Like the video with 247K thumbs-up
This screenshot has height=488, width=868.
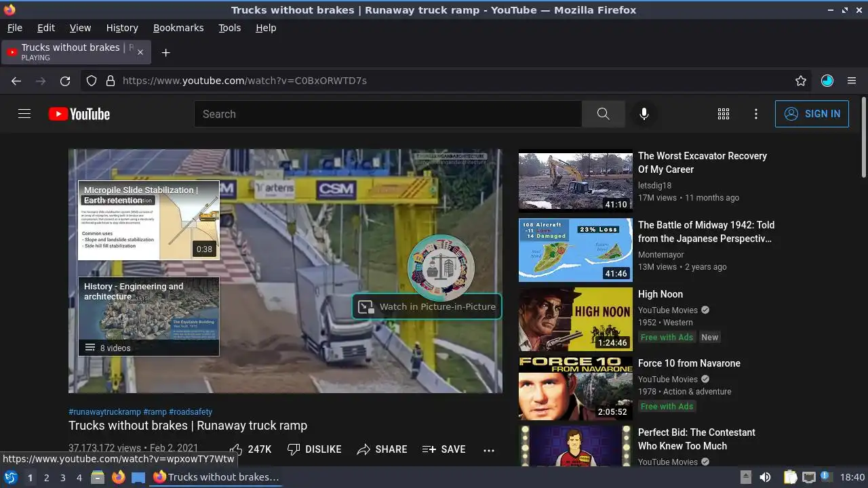click(250, 449)
